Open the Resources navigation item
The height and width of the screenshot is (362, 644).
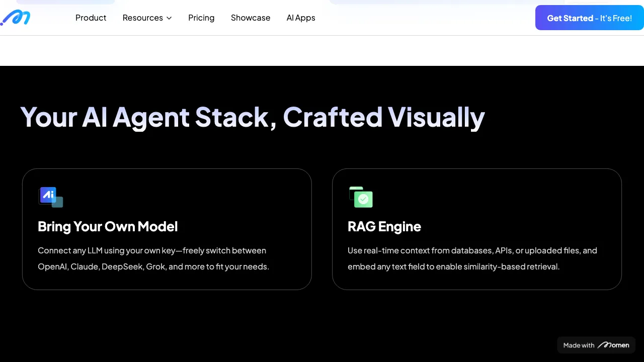point(142,18)
